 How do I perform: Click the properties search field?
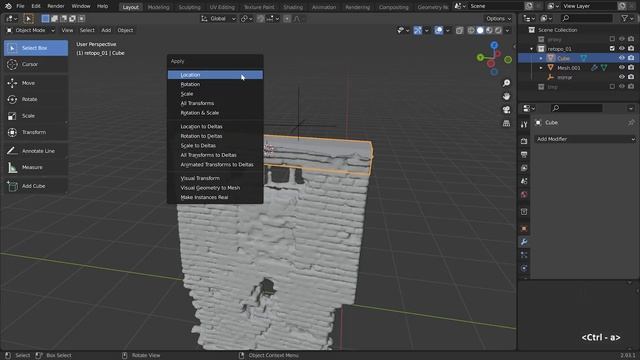click(x=576, y=108)
